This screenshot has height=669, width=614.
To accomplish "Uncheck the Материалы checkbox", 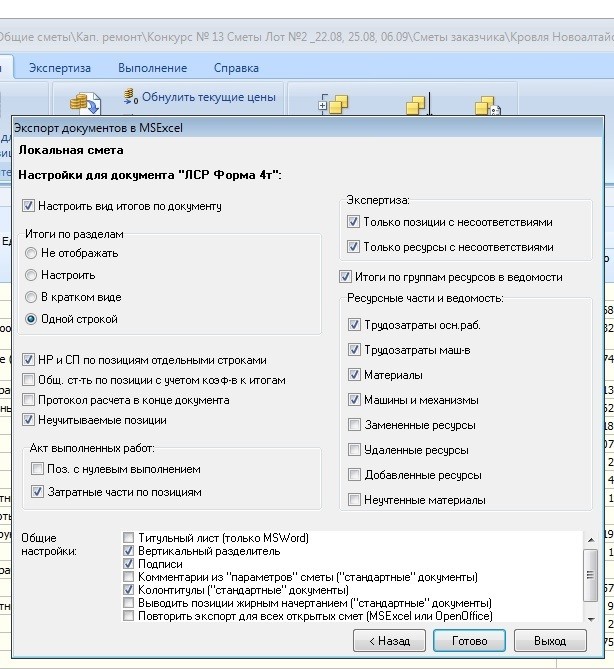I will click(x=354, y=375).
